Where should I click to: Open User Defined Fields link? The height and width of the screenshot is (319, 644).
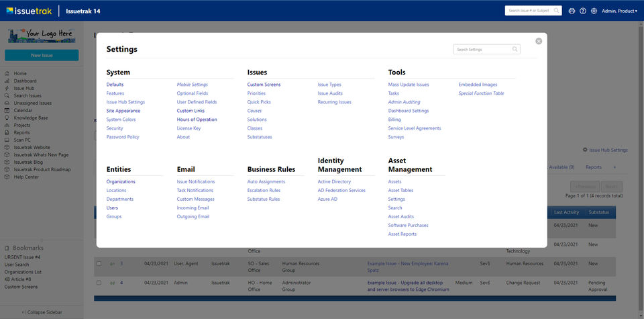[197, 102]
